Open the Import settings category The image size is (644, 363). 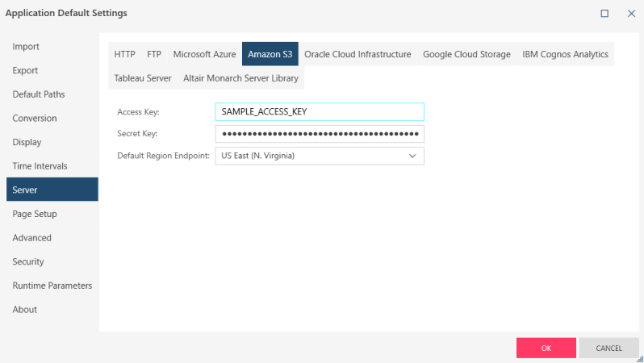coord(26,47)
